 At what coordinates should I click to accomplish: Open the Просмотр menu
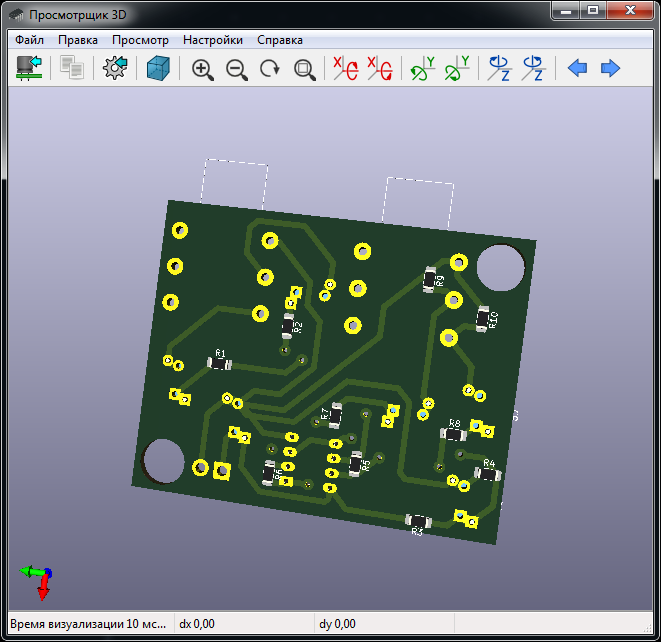pos(140,40)
